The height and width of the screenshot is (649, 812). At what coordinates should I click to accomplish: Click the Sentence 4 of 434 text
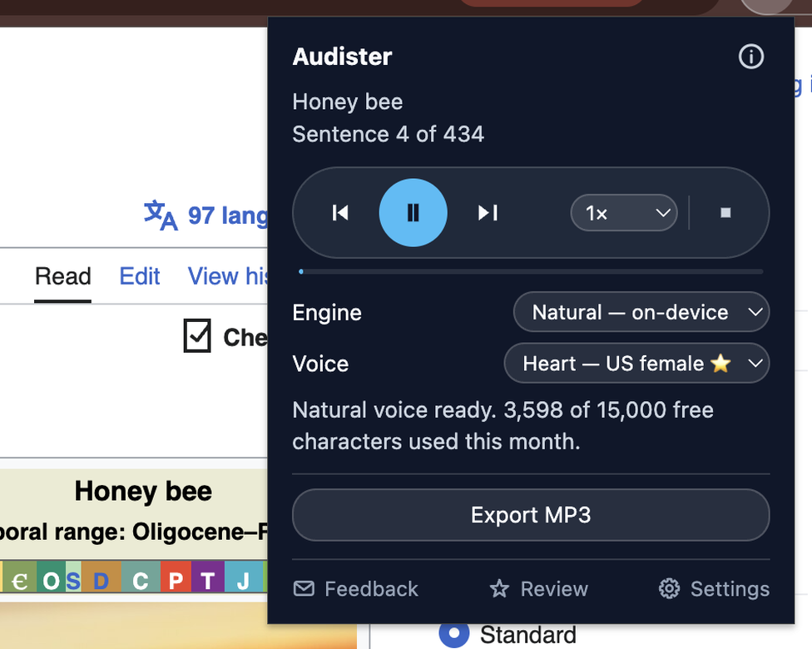[x=388, y=134]
